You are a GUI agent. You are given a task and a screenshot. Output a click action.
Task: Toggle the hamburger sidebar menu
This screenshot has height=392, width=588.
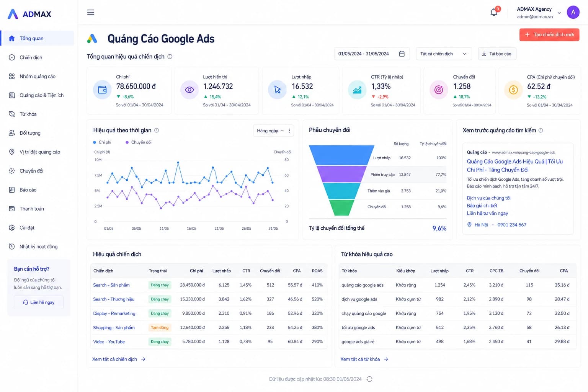[x=90, y=12]
